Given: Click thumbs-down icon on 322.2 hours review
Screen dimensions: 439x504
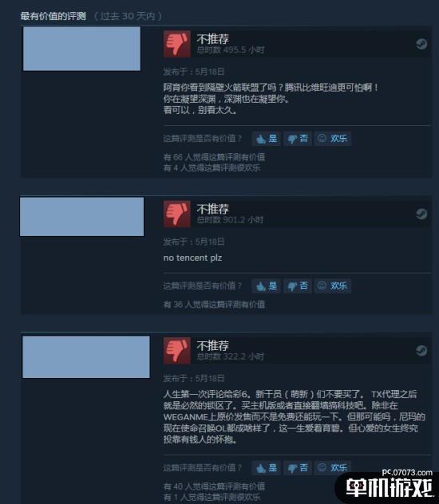Looking at the screenshot, I should coord(177,351).
